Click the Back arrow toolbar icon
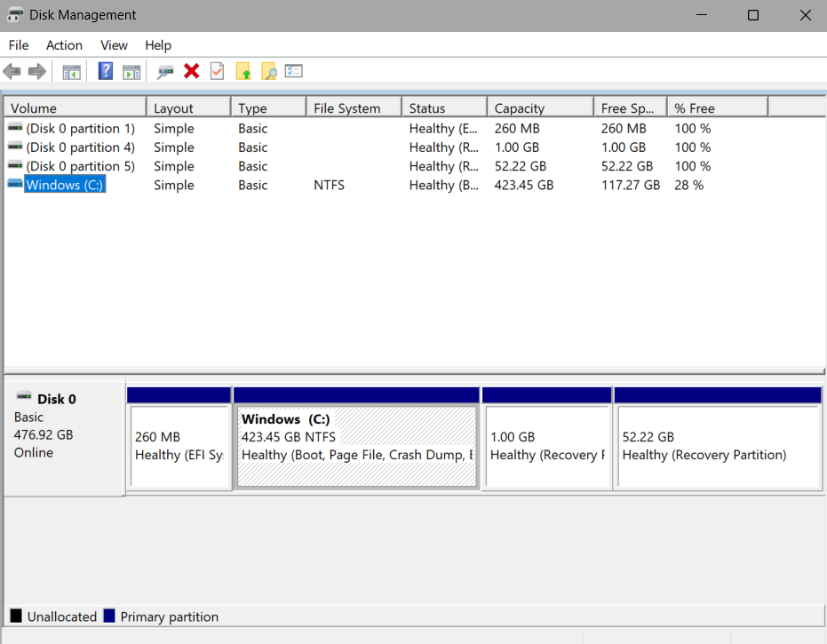Screen dimensions: 827x644 [12, 71]
